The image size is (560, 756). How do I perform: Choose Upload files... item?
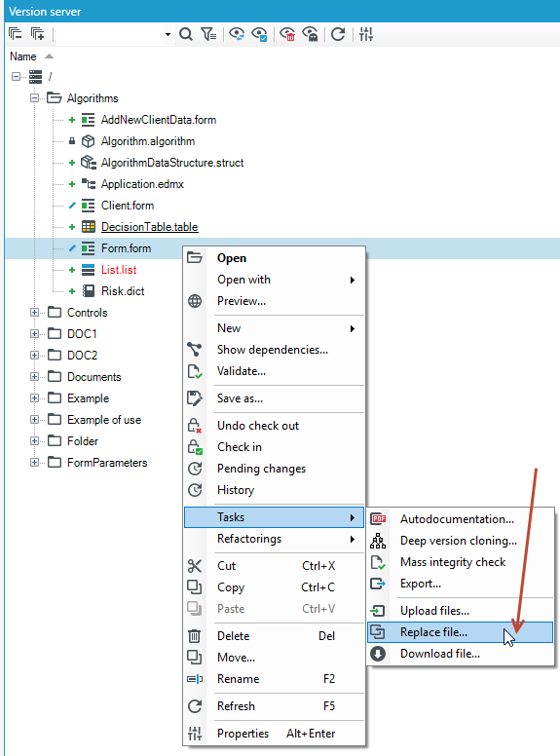pos(461,611)
